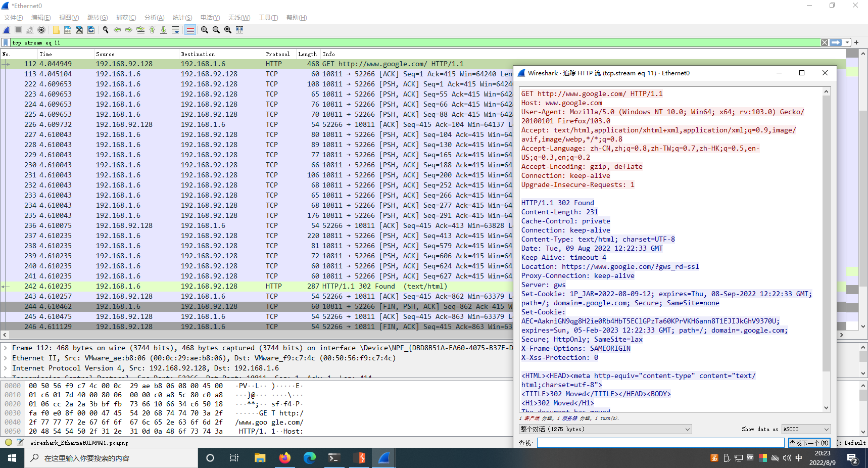Click the Location https://www.google.com/?gws_rd=ssl line
The width and height of the screenshot is (868, 468).
pos(610,266)
